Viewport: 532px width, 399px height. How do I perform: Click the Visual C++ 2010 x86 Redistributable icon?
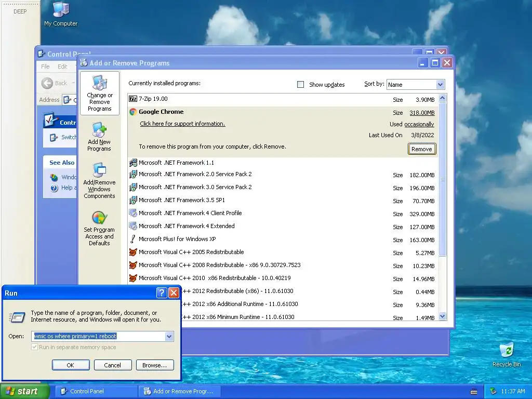[133, 278]
